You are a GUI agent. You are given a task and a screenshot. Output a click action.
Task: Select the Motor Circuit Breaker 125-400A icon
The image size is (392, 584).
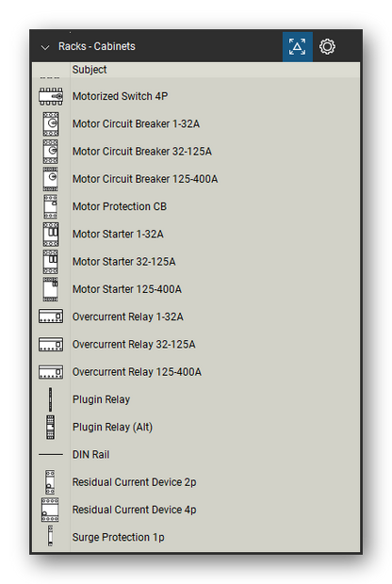click(51, 179)
